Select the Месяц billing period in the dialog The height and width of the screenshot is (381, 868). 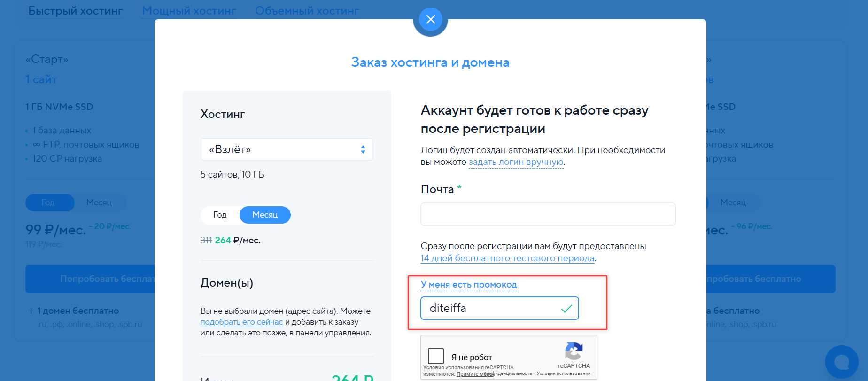tap(265, 215)
